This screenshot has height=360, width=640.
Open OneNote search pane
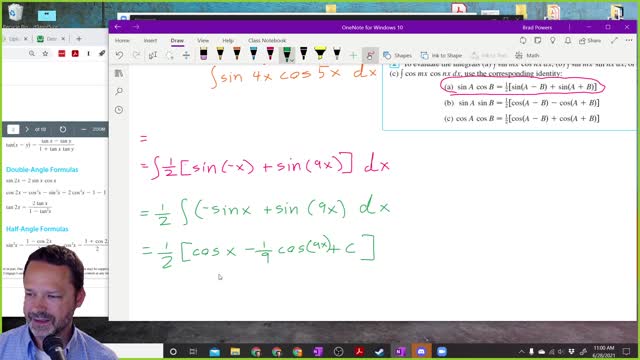[x=119, y=91]
